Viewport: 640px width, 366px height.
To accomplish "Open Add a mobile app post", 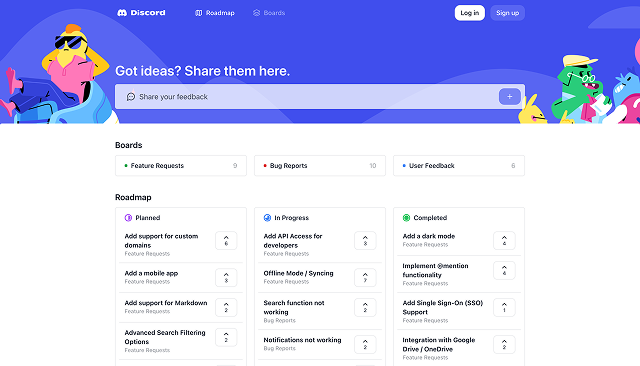I will 151,273.
